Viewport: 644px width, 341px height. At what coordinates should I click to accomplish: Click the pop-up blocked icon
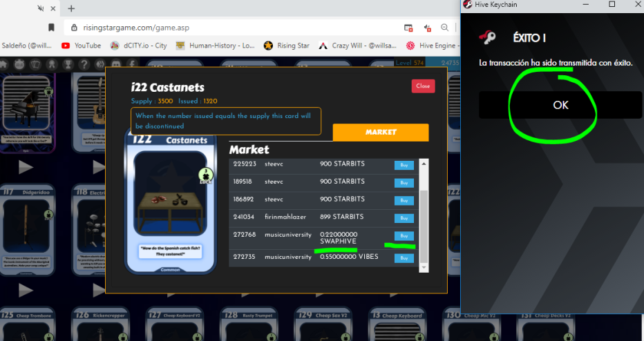[x=408, y=28]
